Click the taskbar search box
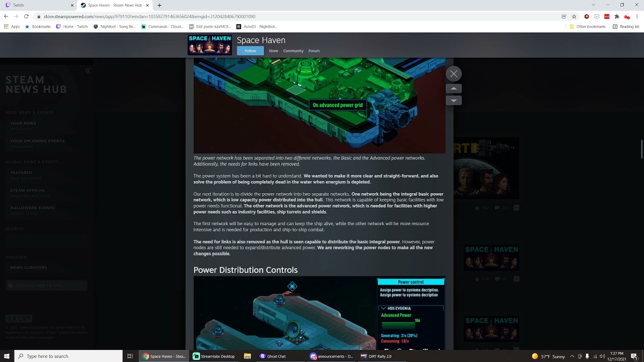The image size is (644, 362). pos(67,356)
